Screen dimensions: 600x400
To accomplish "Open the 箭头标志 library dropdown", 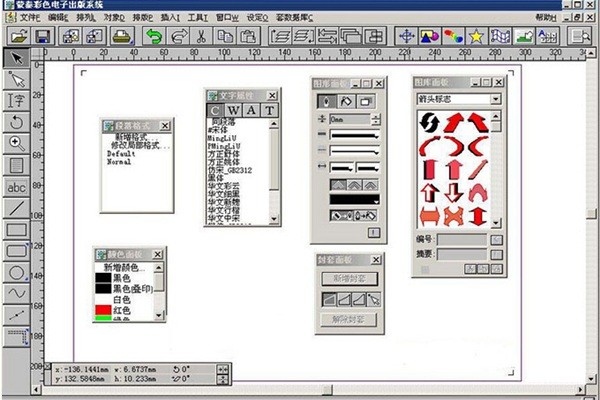I will point(495,99).
